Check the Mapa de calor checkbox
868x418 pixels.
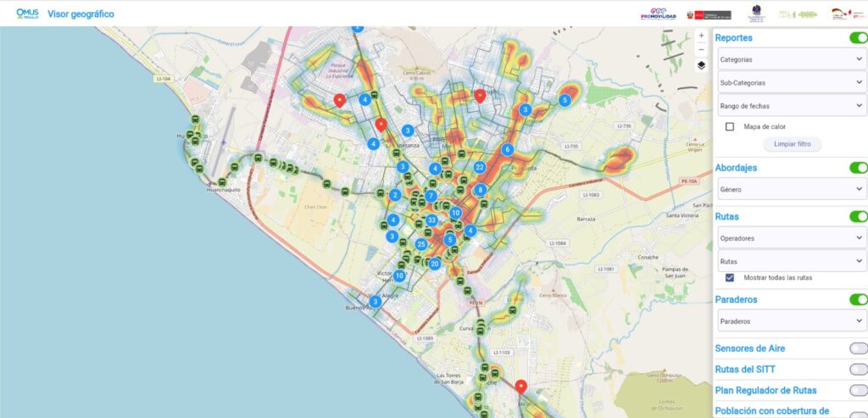[730, 126]
